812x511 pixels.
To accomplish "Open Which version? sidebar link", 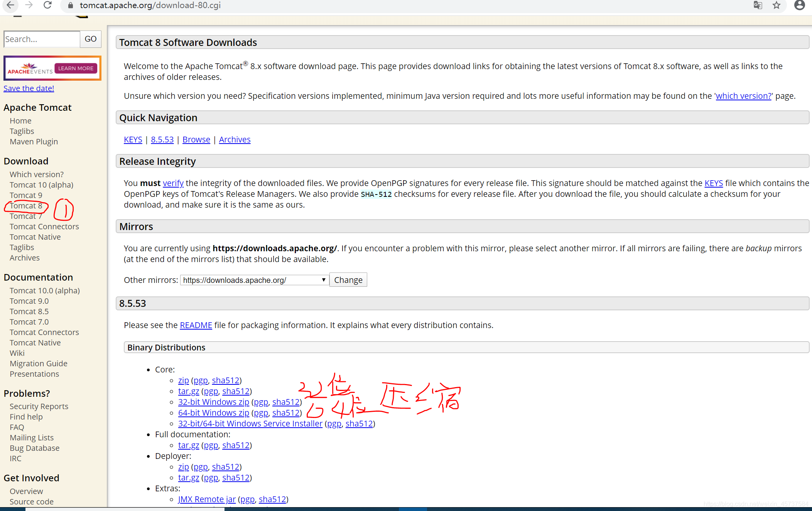I will (x=37, y=174).
